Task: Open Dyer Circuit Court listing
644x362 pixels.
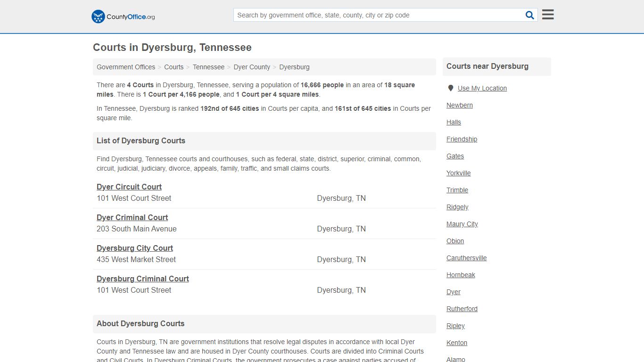Action: pyautogui.click(x=129, y=187)
